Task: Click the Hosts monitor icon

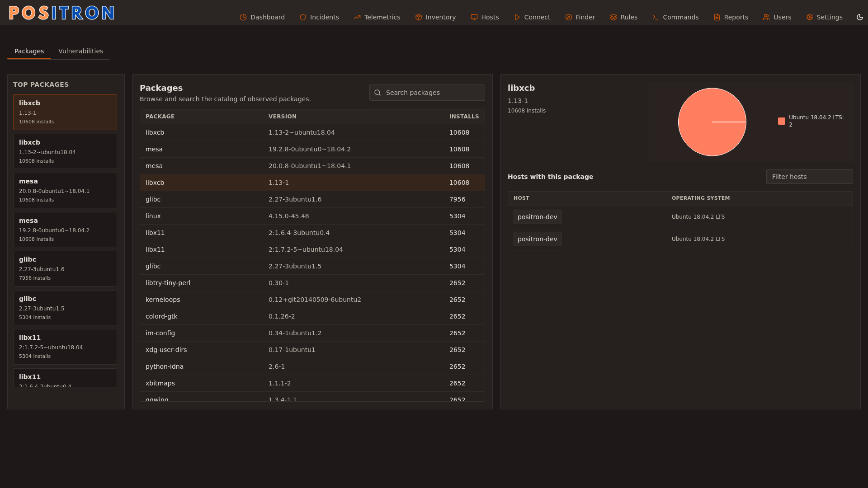Action: point(474,17)
